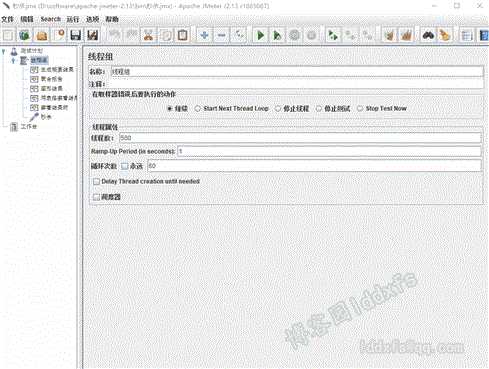Select the 停止线程 radio button
Screen dimensions: 489x369
(x=278, y=109)
